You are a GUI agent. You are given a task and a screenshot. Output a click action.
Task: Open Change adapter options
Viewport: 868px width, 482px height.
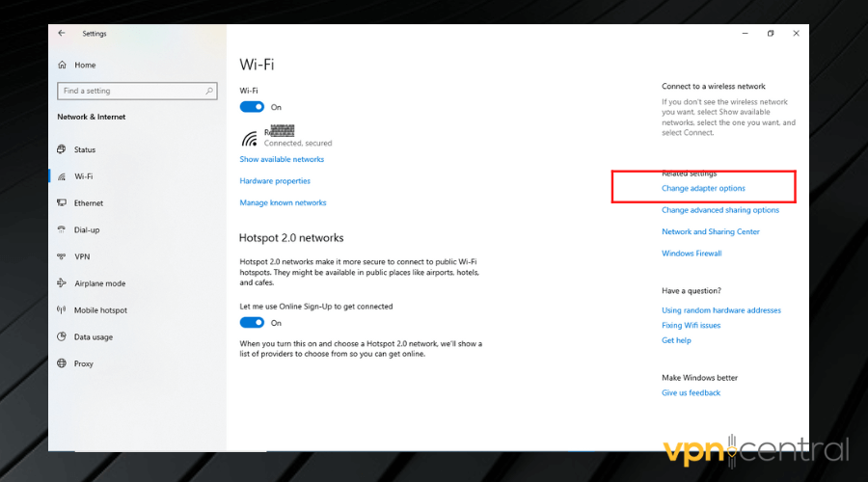pyautogui.click(x=703, y=188)
